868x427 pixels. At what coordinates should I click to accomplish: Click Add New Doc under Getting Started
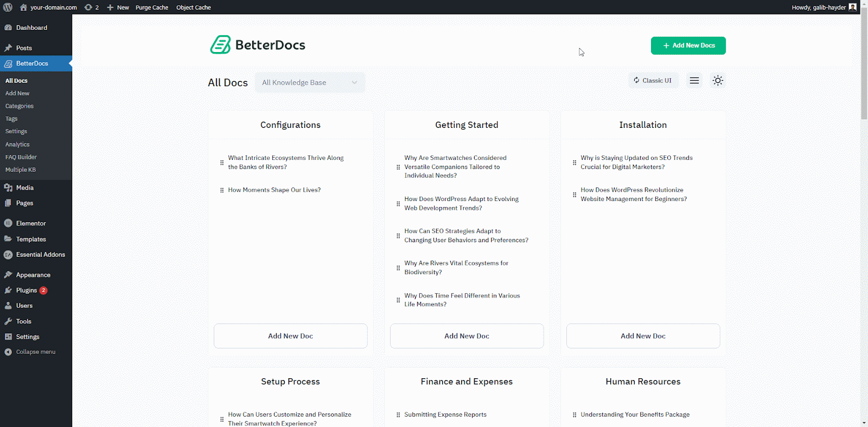467,336
